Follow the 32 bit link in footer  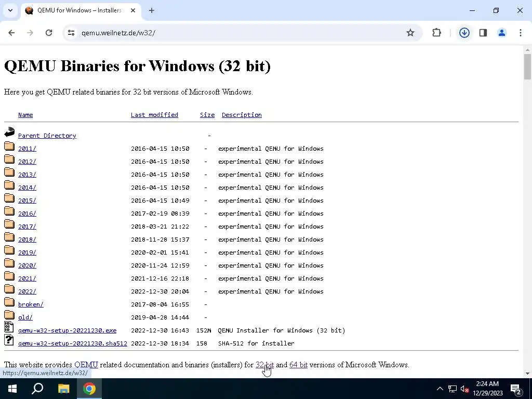tap(264, 365)
